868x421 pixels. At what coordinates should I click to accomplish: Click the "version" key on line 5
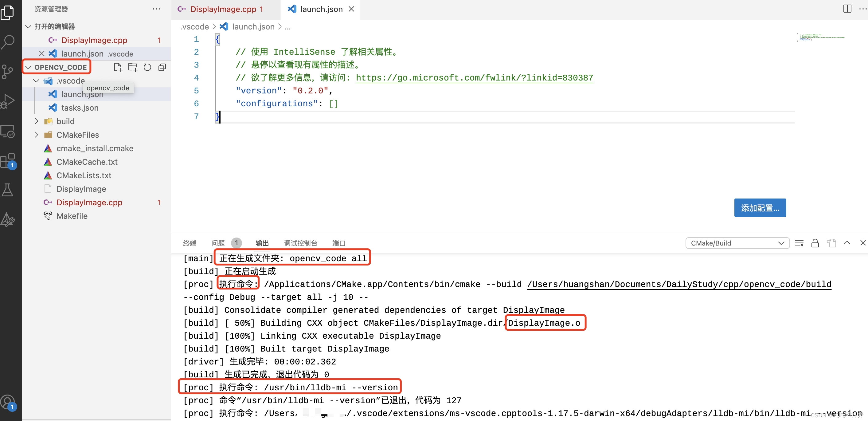click(258, 91)
